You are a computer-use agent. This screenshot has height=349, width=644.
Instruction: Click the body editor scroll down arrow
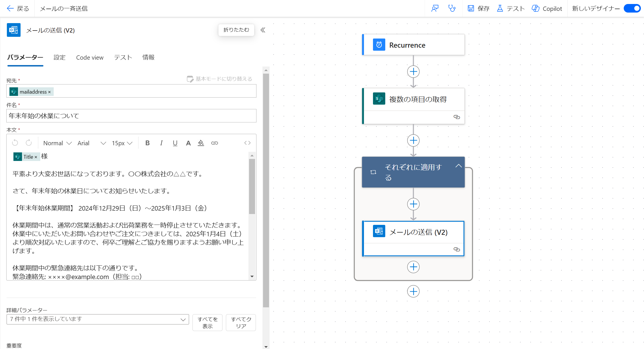click(252, 276)
